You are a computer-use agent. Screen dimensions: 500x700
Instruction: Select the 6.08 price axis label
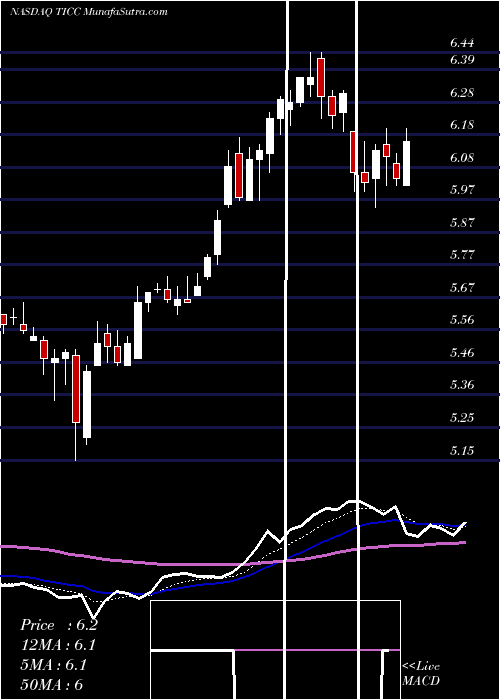click(x=462, y=158)
